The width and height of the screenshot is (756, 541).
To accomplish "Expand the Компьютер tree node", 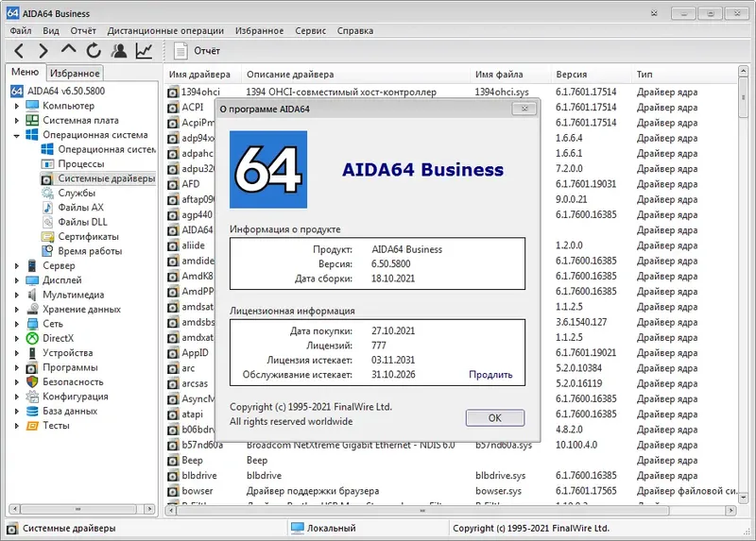I will click(17, 106).
